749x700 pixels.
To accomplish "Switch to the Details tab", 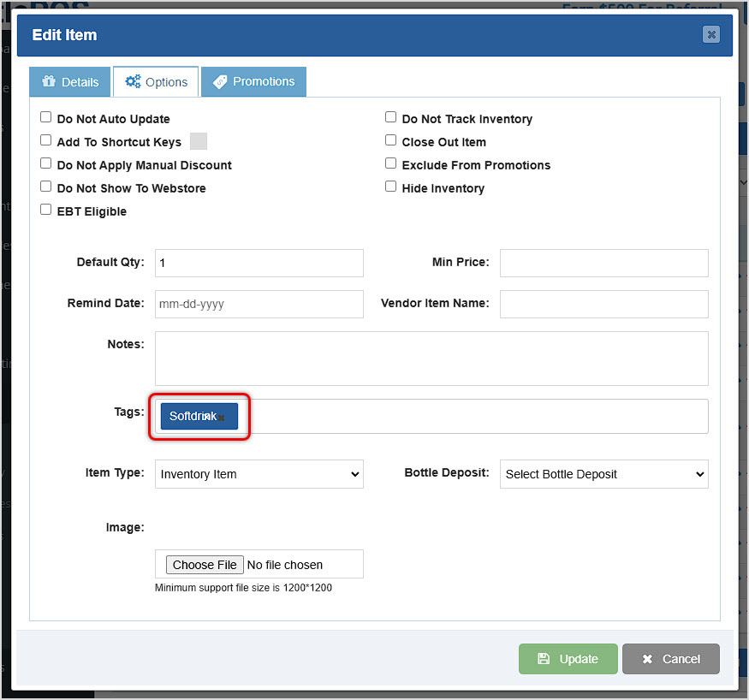I will click(69, 81).
